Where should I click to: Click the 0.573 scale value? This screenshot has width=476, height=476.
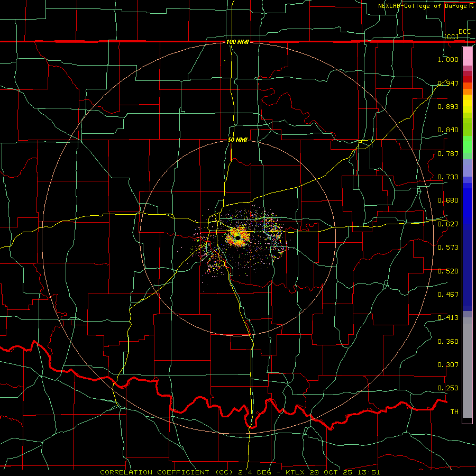(x=448, y=248)
